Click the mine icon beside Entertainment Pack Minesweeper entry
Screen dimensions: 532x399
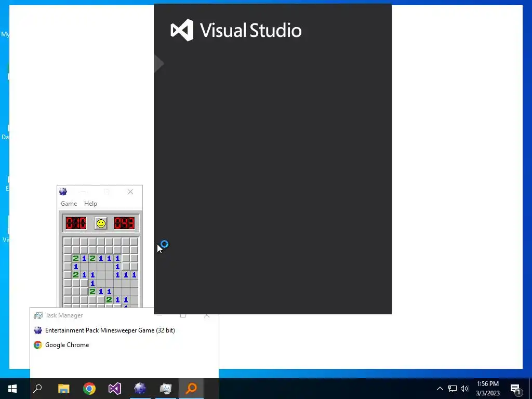click(x=38, y=330)
